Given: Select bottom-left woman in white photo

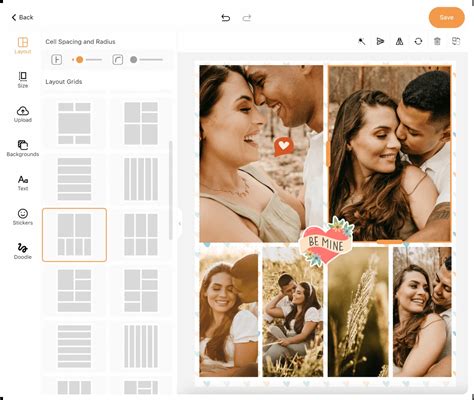Looking at the screenshot, I should (229, 312).
